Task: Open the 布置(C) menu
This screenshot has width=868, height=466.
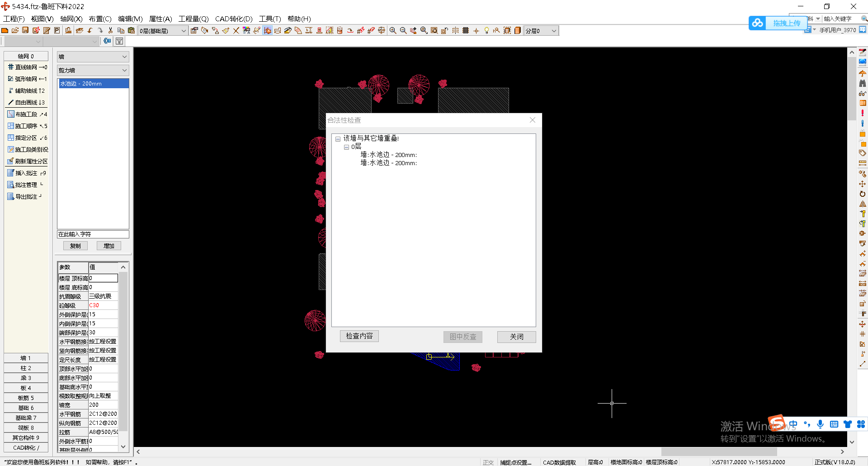Action: pos(100,19)
